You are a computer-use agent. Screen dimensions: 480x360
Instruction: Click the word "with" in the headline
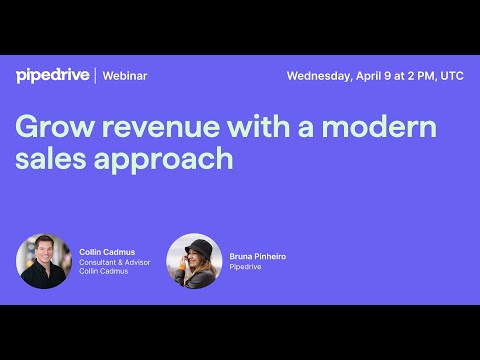tap(258, 127)
